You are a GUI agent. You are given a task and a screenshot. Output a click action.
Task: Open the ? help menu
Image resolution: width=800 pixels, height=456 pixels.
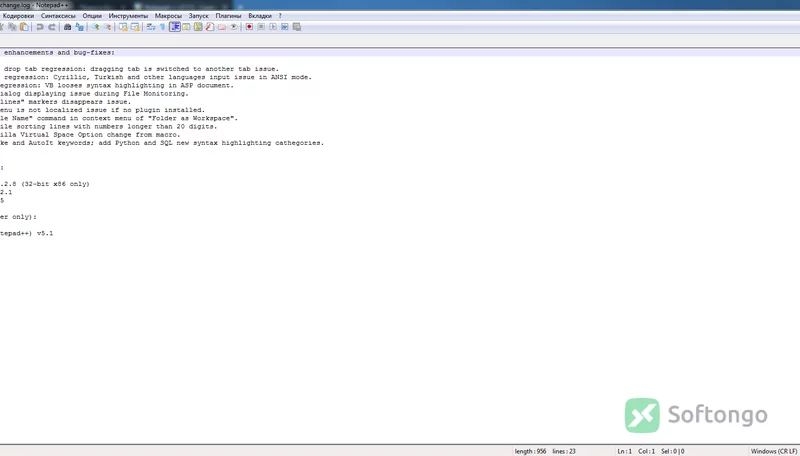coord(280,16)
